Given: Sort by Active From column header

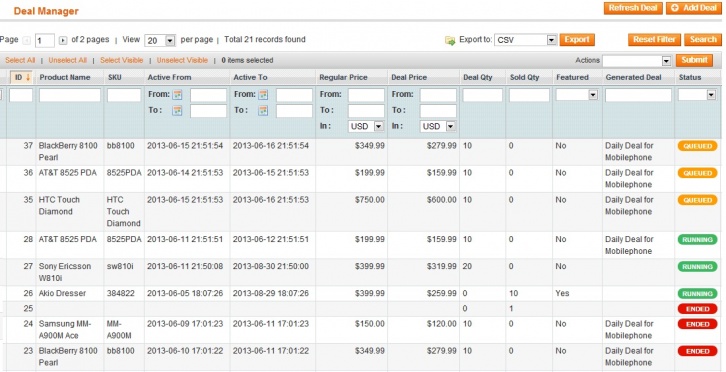Looking at the screenshot, I should (169, 77).
